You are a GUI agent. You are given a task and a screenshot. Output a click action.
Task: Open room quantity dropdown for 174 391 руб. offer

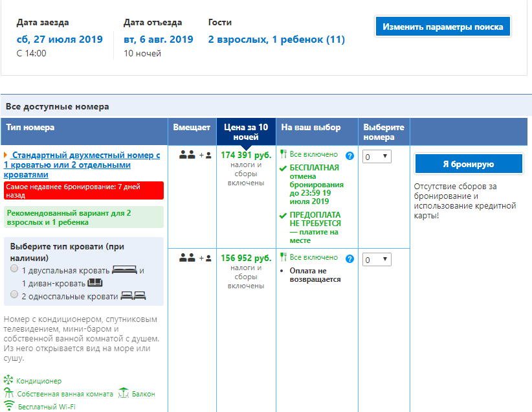[x=377, y=156]
